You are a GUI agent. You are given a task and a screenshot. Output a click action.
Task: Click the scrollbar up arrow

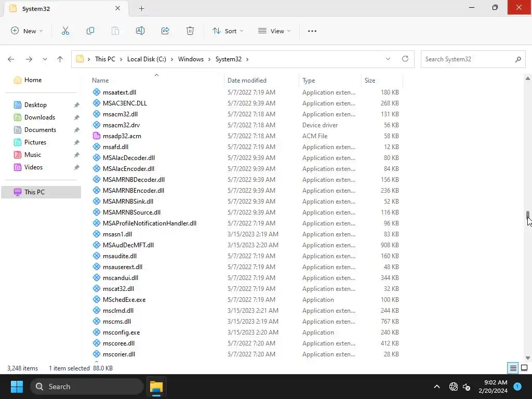tap(528, 79)
